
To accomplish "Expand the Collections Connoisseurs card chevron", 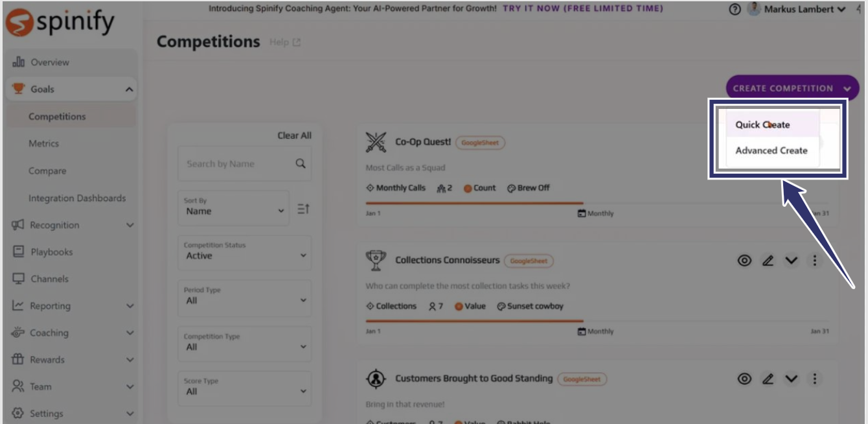I will 791,261.
